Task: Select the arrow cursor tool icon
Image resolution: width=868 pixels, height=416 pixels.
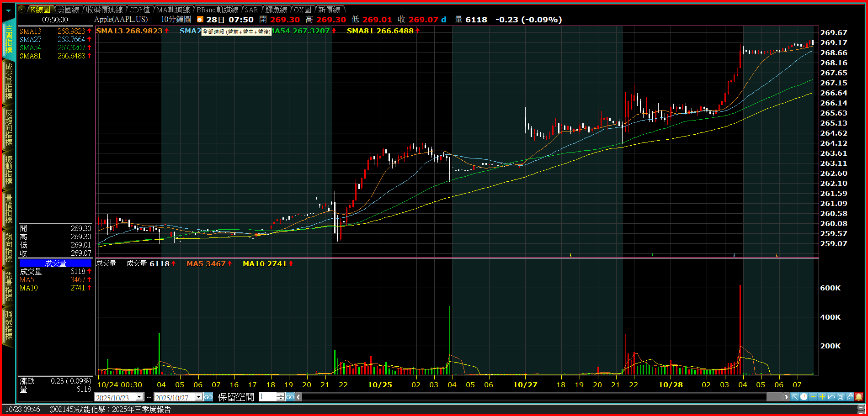Action: (795, 397)
